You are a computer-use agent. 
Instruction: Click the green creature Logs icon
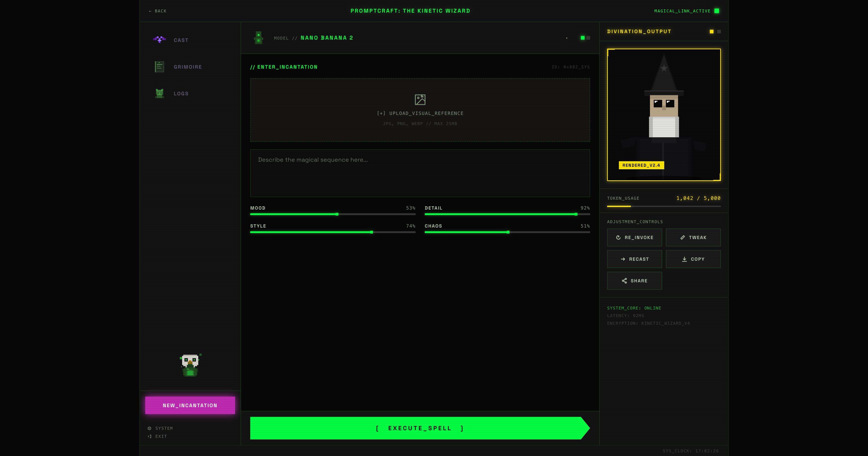pos(159,93)
